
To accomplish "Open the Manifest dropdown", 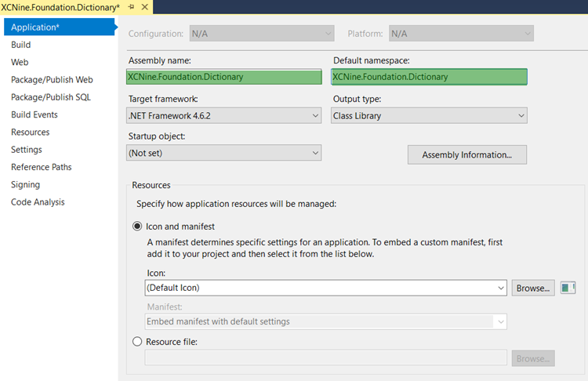I will coord(326,321).
